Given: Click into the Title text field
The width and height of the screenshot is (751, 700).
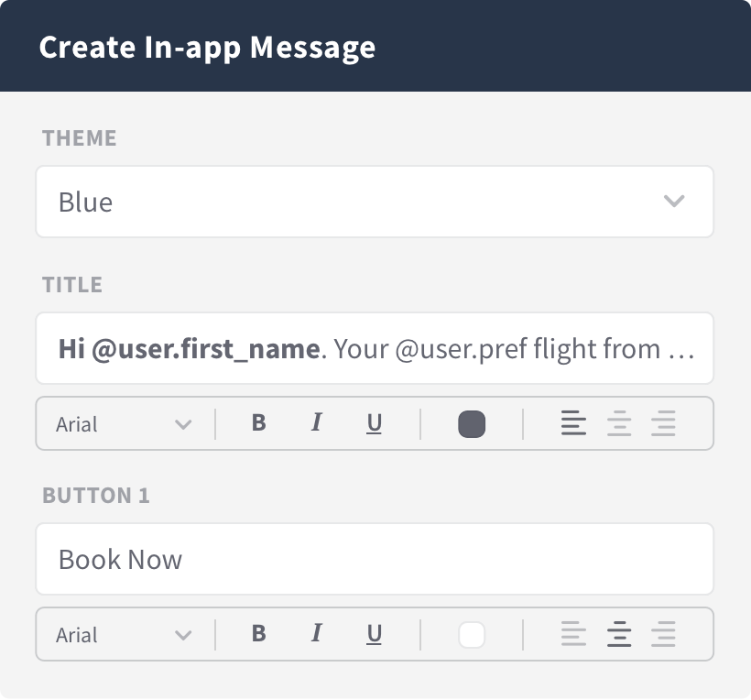Looking at the screenshot, I should point(375,348).
